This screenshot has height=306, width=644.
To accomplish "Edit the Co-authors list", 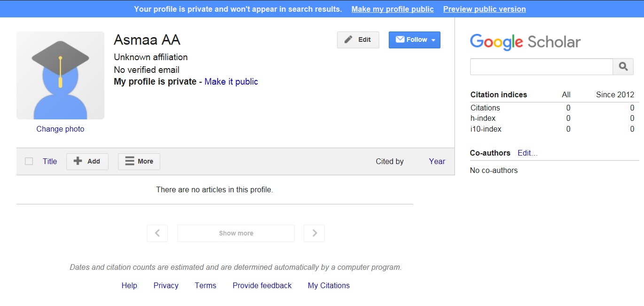I will pyautogui.click(x=527, y=153).
